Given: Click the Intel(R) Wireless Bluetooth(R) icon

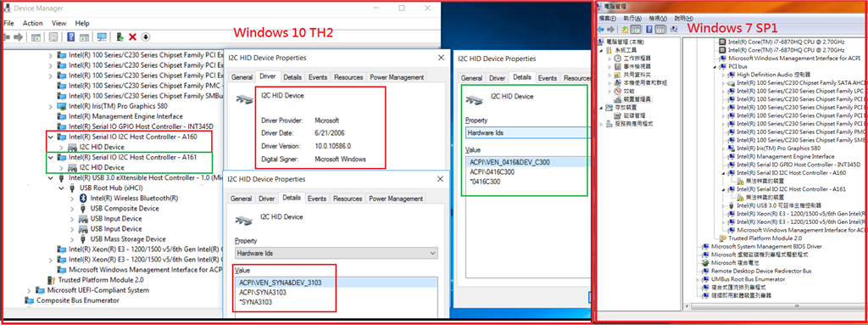Looking at the screenshot, I should click(84, 198).
